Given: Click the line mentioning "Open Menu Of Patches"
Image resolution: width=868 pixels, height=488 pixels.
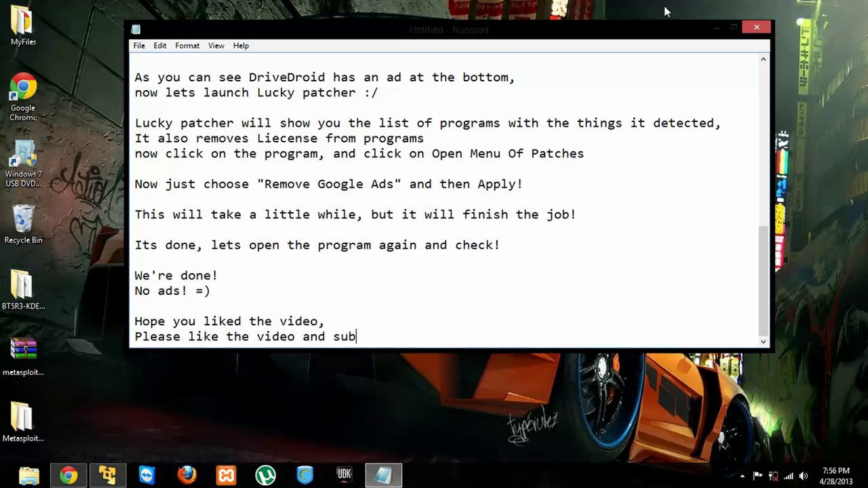Looking at the screenshot, I should [359, 154].
